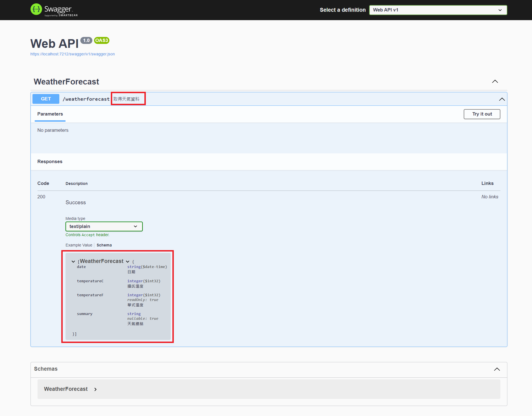Click the summary property name
The image size is (532, 416).
pos(85,314)
